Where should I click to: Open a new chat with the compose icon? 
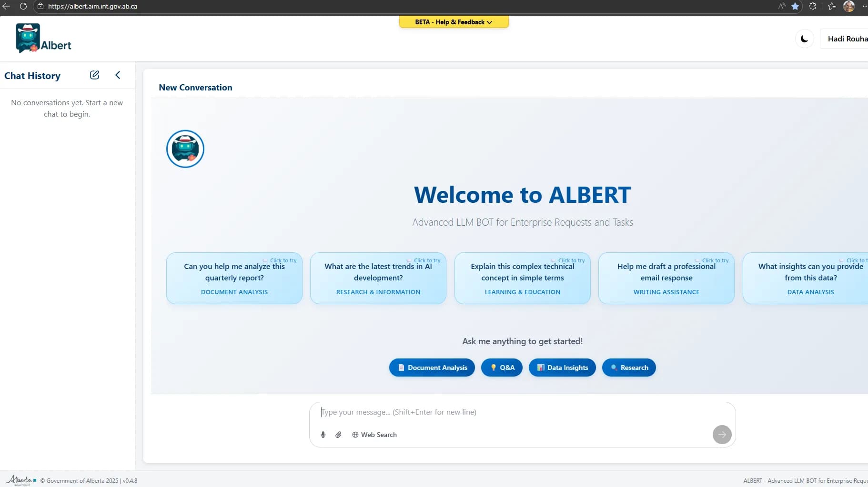tap(94, 75)
